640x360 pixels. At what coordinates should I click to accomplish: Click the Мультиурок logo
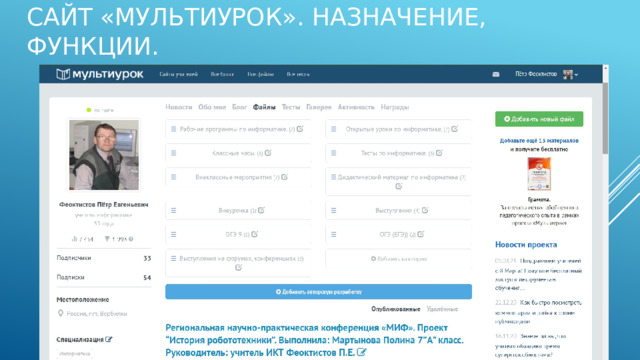click(100, 74)
